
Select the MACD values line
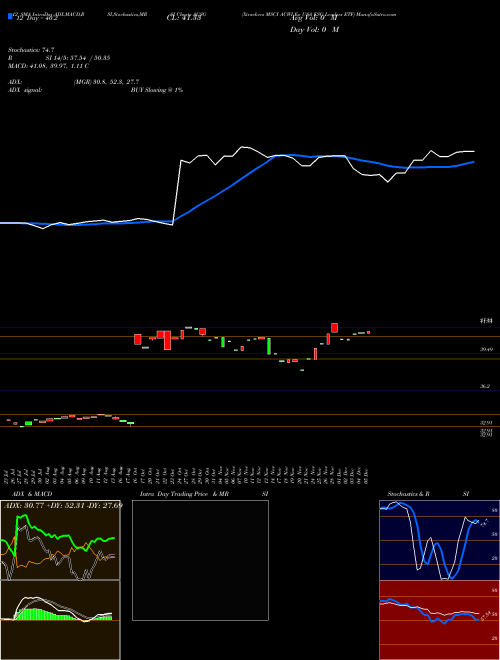click(x=48, y=66)
